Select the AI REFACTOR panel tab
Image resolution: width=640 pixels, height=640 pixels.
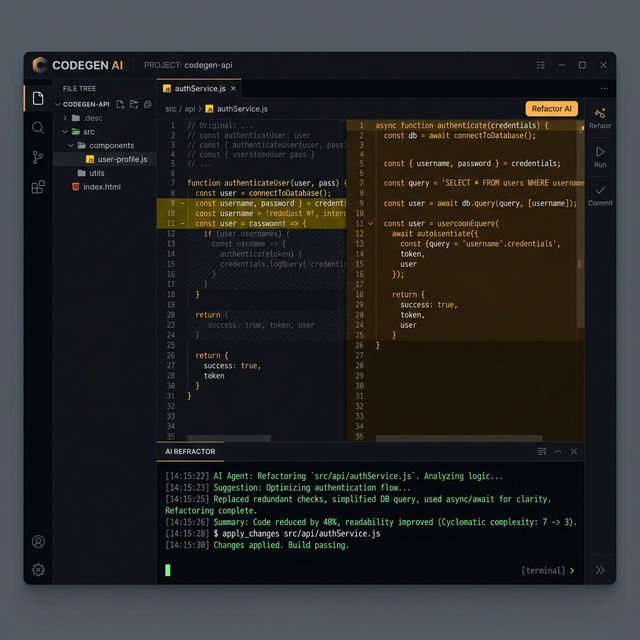(x=190, y=452)
